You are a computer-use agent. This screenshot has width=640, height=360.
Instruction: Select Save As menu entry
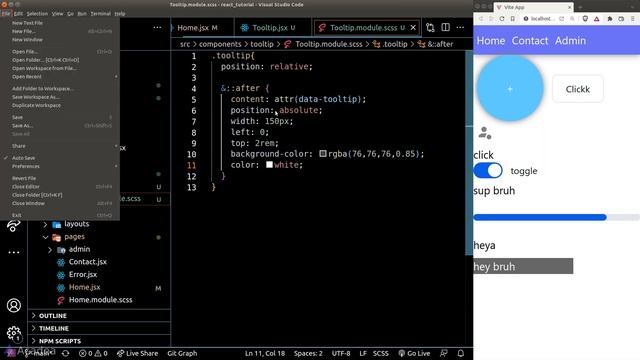[x=60, y=126]
